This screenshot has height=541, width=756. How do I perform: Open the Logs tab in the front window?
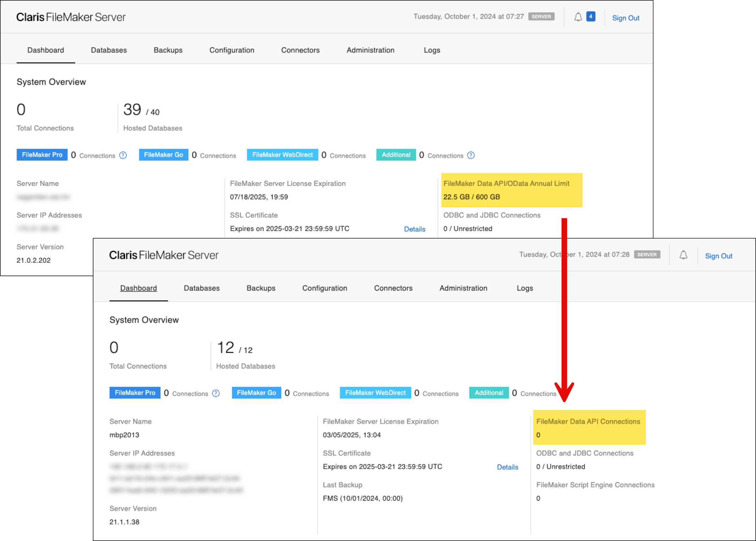(525, 288)
